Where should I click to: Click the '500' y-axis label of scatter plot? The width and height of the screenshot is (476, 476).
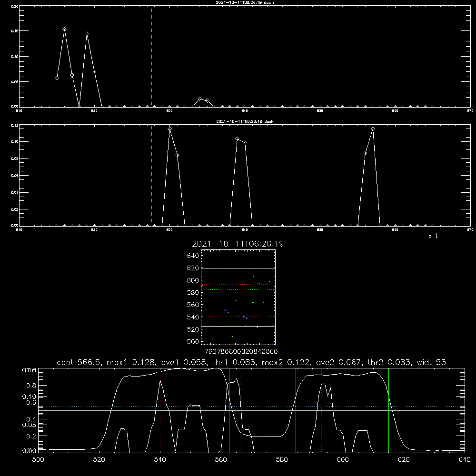pos(193,341)
